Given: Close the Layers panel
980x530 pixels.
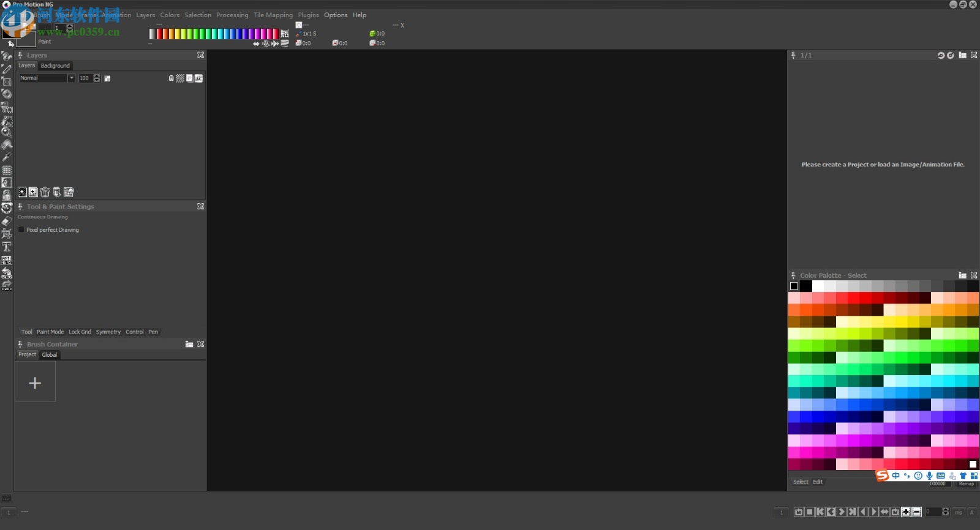Looking at the screenshot, I should point(200,55).
